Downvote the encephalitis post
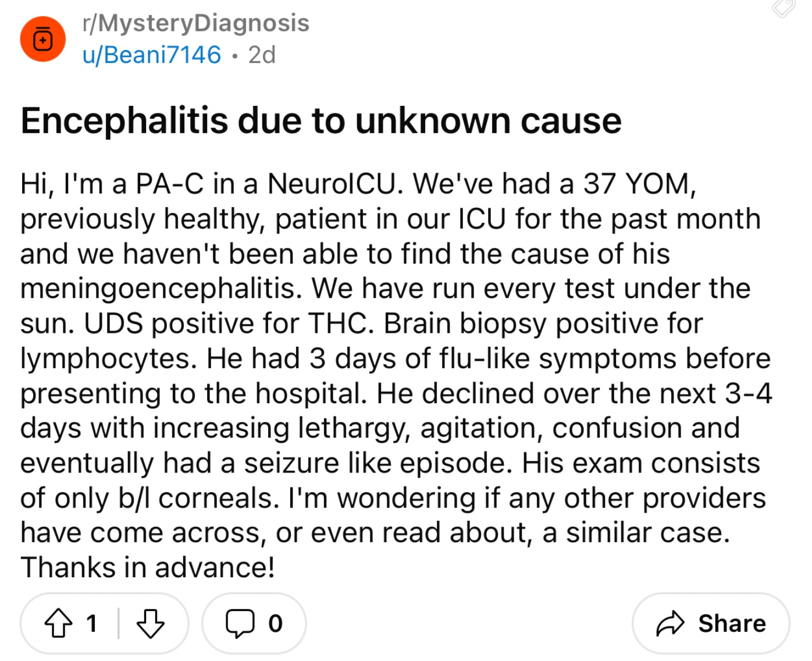The image size is (812, 661). pyautogui.click(x=151, y=623)
